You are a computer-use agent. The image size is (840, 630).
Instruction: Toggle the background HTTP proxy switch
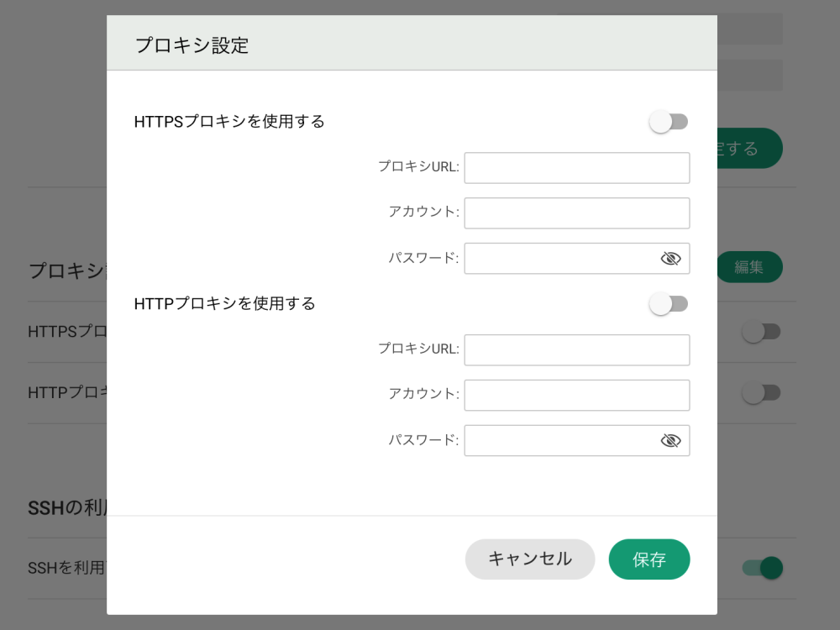point(762,392)
